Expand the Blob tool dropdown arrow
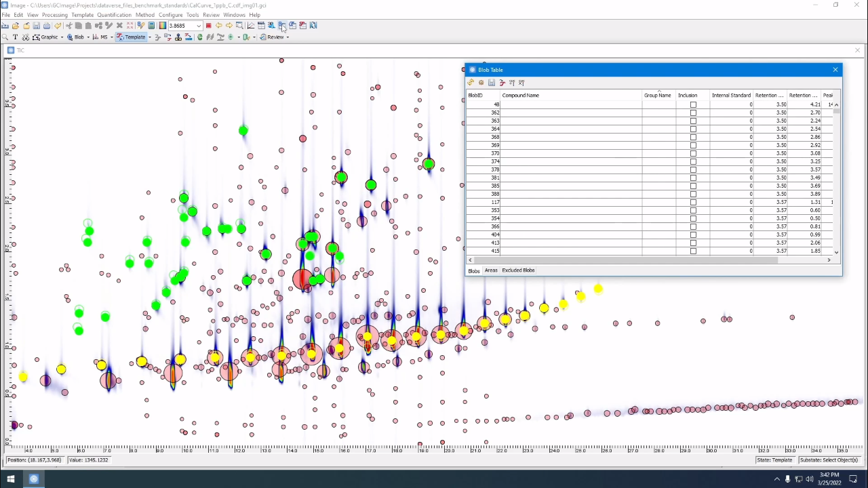868x488 pixels. pos(88,37)
